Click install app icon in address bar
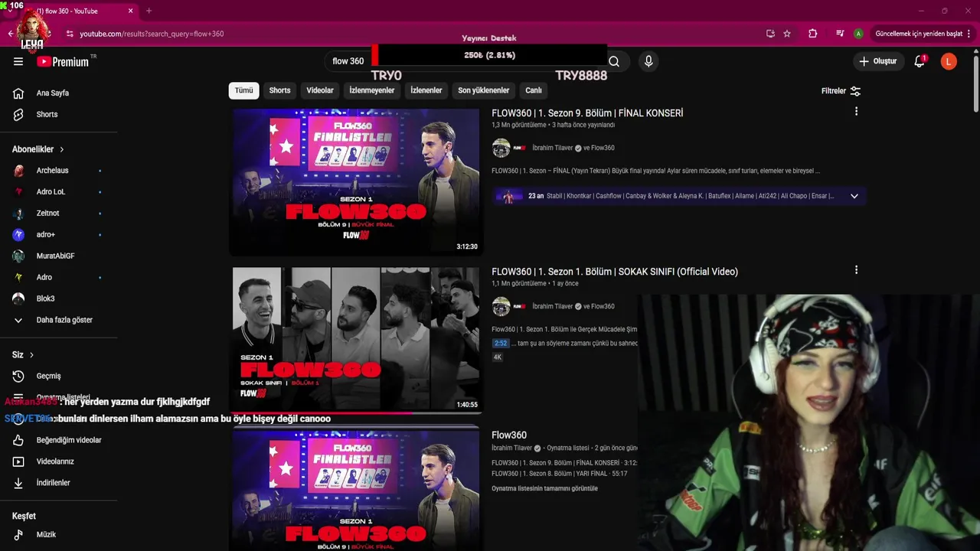This screenshot has width=980, height=551. (x=770, y=34)
